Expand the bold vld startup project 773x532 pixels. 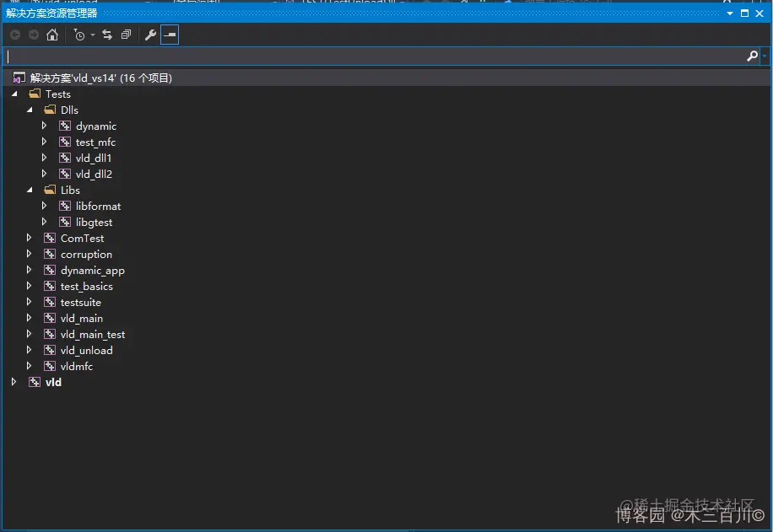click(x=14, y=382)
